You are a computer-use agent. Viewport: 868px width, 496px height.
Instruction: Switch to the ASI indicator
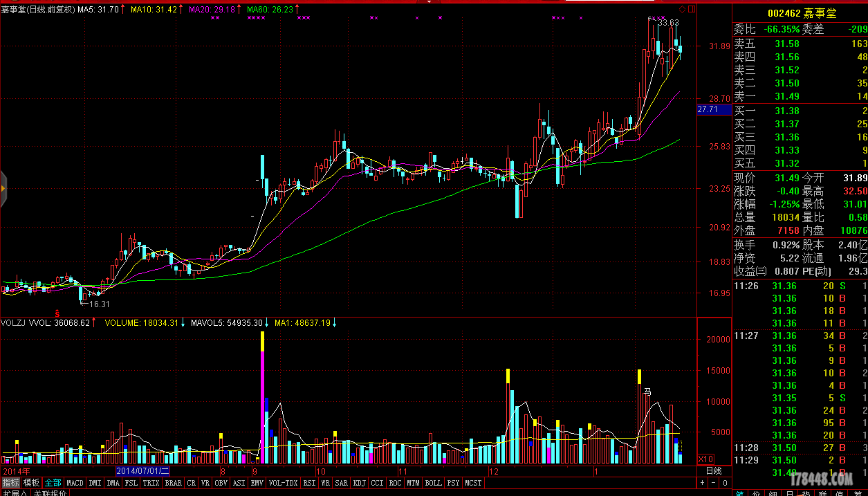coord(239,483)
